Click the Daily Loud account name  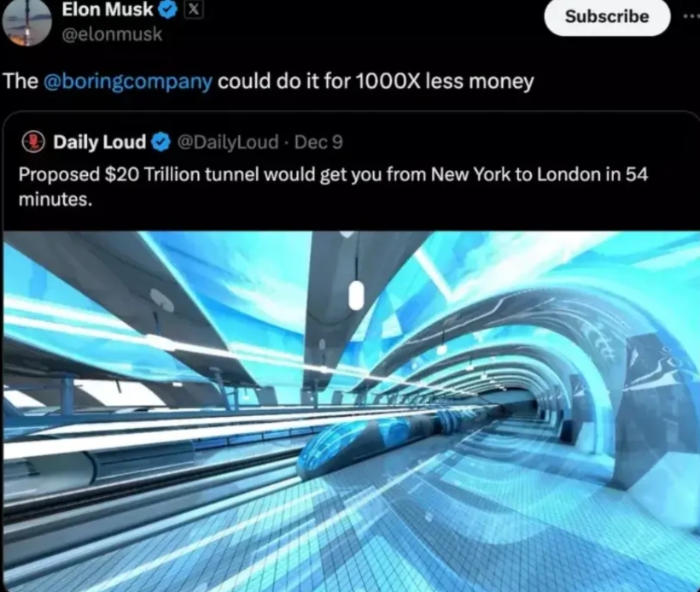(100, 142)
